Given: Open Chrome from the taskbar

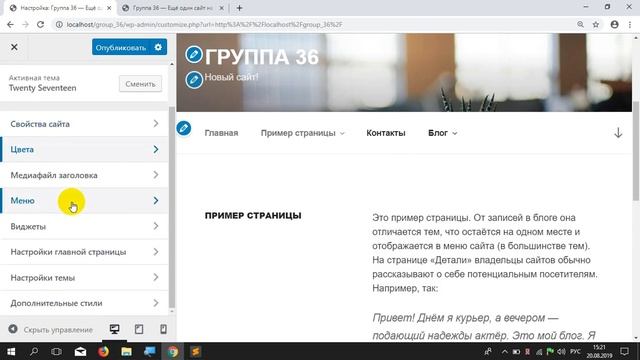Looking at the screenshot, I should (x=173, y=351).
